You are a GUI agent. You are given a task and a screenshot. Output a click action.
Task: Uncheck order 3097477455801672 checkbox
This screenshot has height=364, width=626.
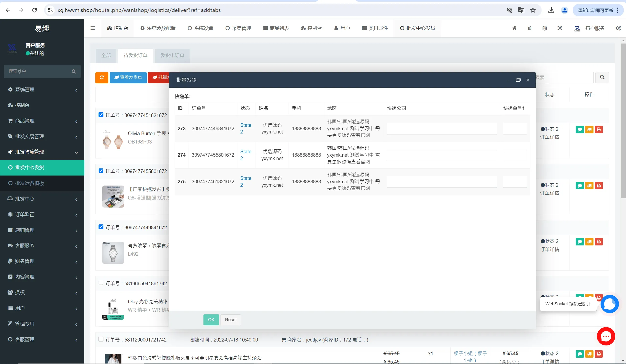pos(101,171)
